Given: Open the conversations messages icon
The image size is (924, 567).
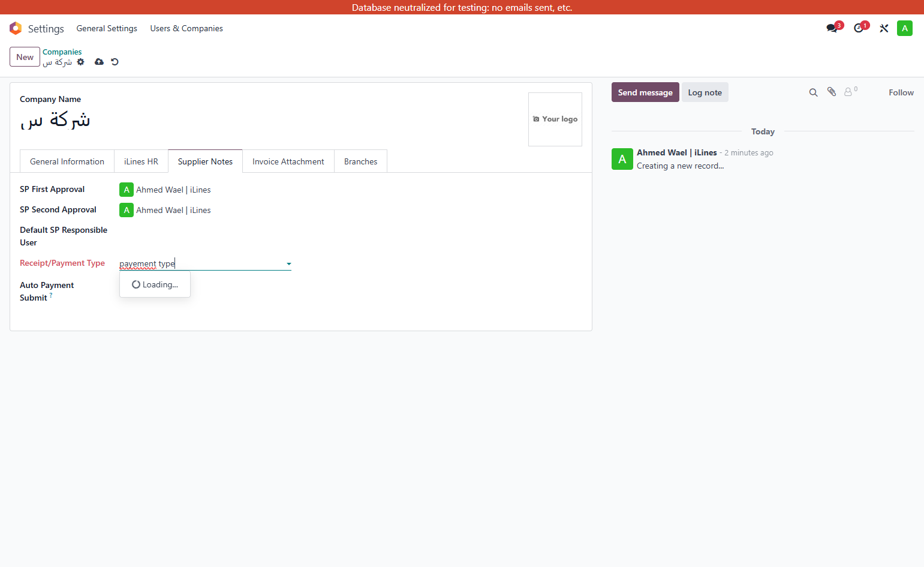Looking at the screenshot, I should (x=832, y=28).
